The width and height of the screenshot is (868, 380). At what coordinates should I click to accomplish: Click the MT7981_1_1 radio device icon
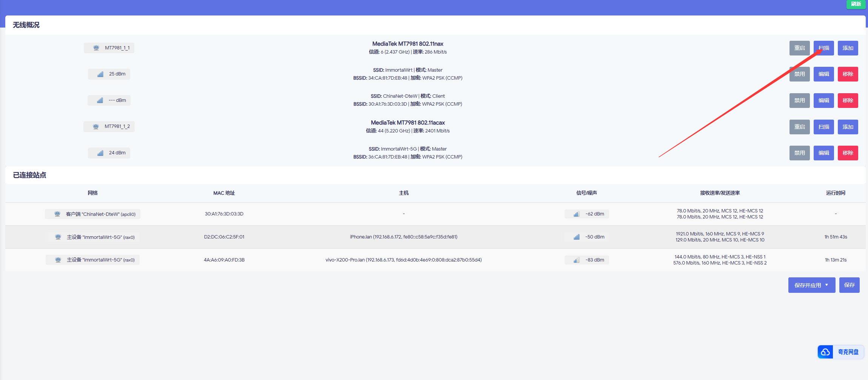(x=96, y=48)
